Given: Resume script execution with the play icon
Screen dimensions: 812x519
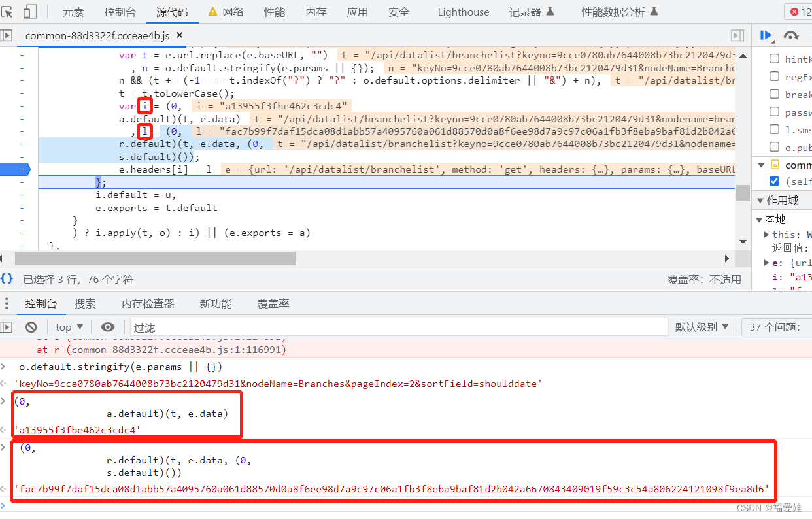Looking at the screenshot, I should pos(766,35).
